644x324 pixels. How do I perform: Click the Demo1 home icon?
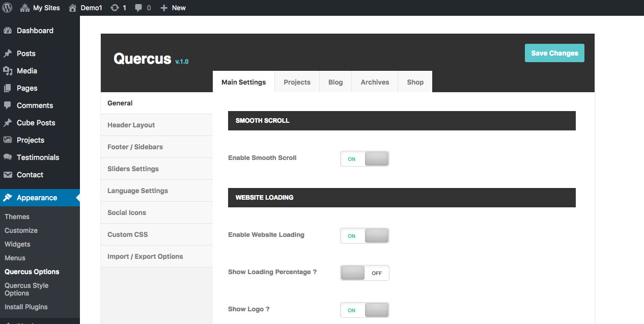pyautogui.click(x=73, y=8)
